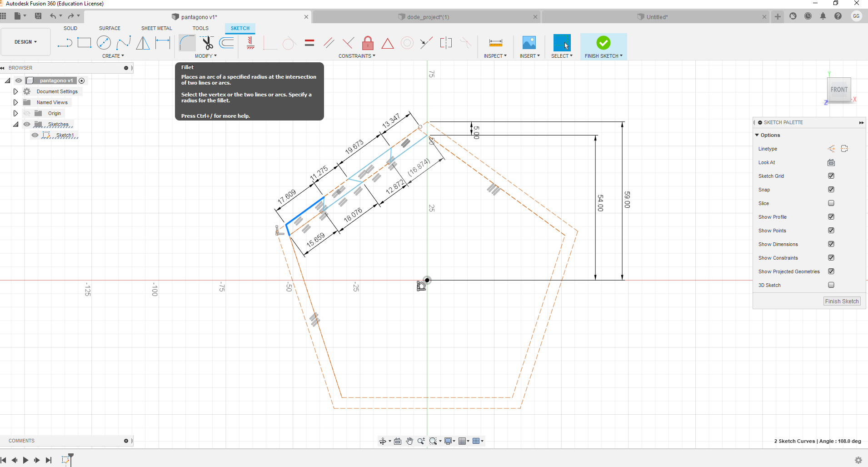This screenshot has width=868, height=467.
Task: Open the CREATE dropdown menu
Action: tap(113, 56)
